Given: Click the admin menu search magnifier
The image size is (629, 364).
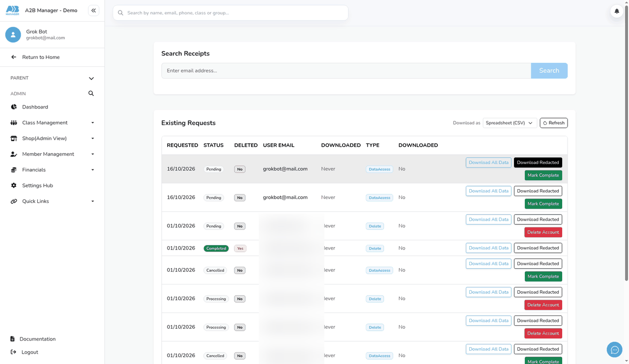Looking at the screenshot, I should pyautogui.click(x=91, y=93).
